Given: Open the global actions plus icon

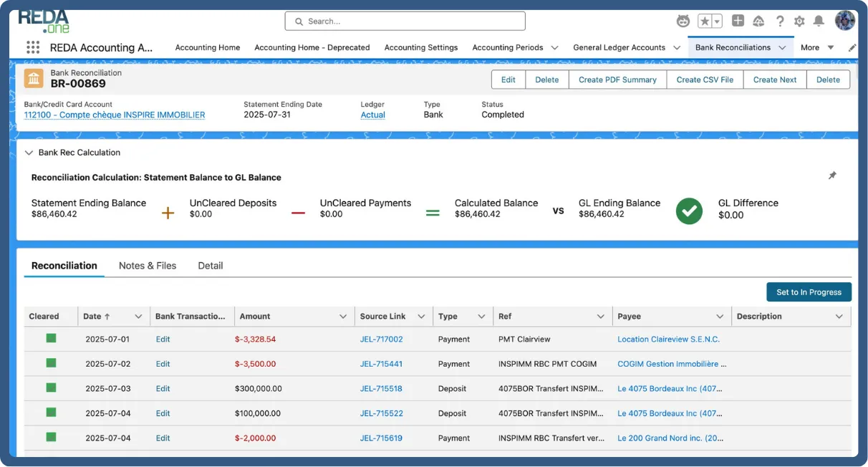Looking at the screenshot, I should (x=739, y=21).
